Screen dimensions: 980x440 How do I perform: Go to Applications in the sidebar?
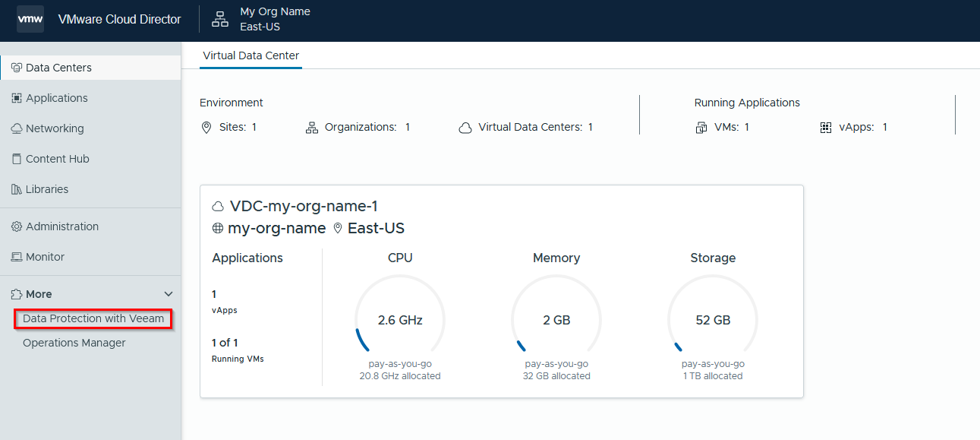90,98
